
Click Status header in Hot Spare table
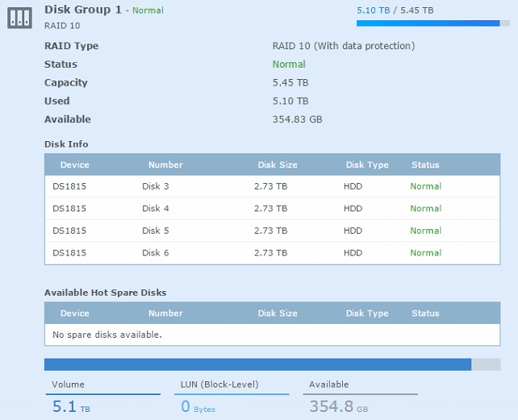425,314
